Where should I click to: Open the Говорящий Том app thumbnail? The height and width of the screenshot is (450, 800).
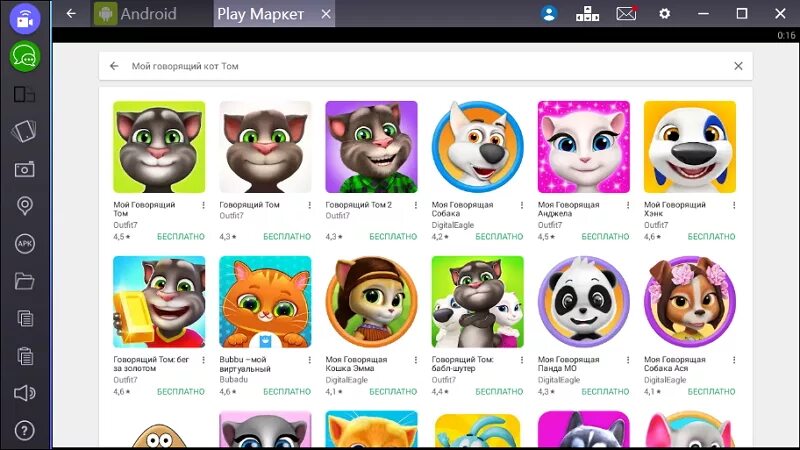[265, 147]
